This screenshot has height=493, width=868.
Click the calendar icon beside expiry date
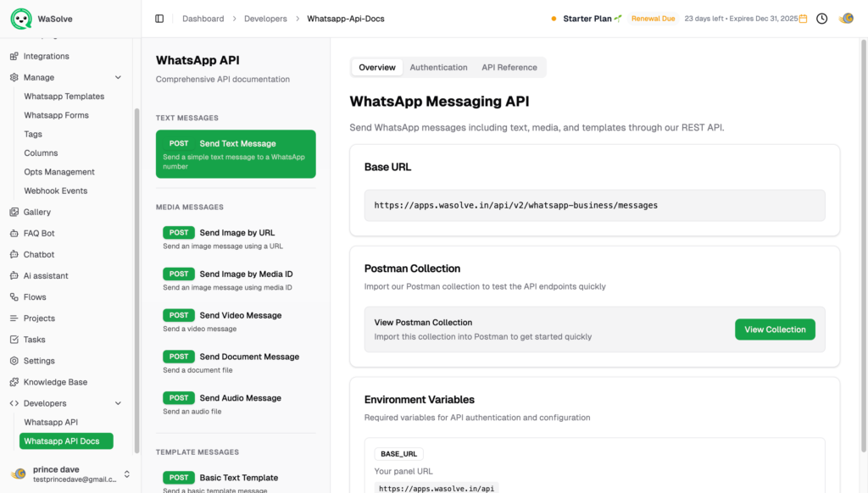click(x=803, y=19)
